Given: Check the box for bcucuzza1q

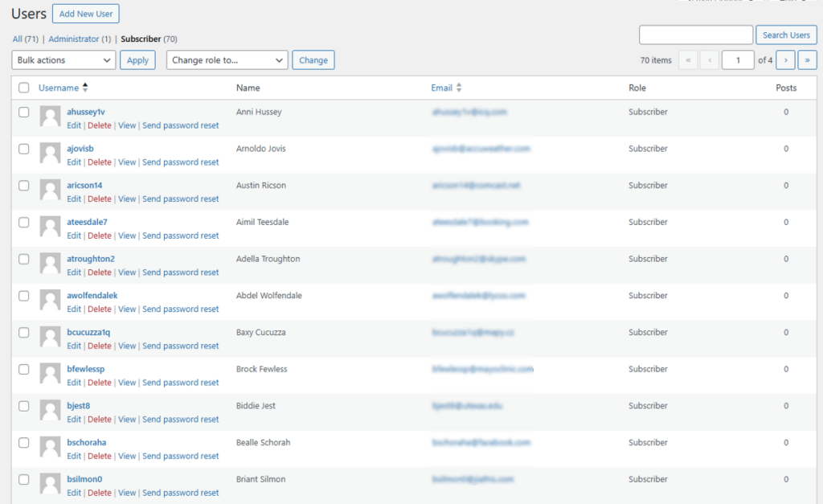Looking at the screenshot, I should 23,332.
